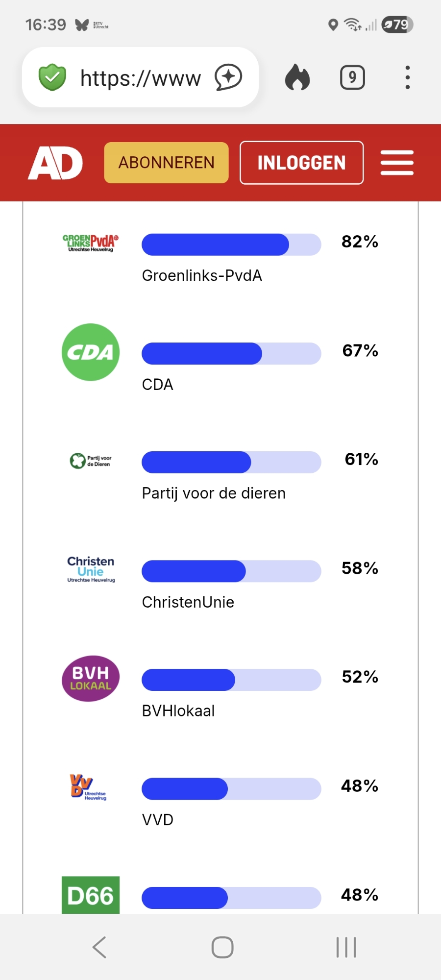The height and width of the screenshot is (980, 441).
Task: Open the Android recent apps button
Action: click(346, 947)
